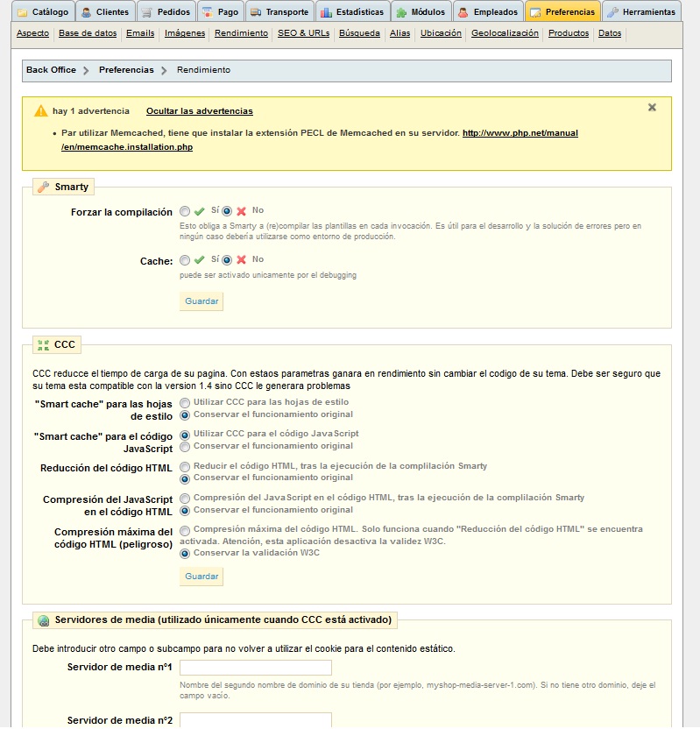This screenshot has height=729, width=700.
Task: Click the Smarty section wrench icon
Action: pyautogui.click(x=43, y=187)
